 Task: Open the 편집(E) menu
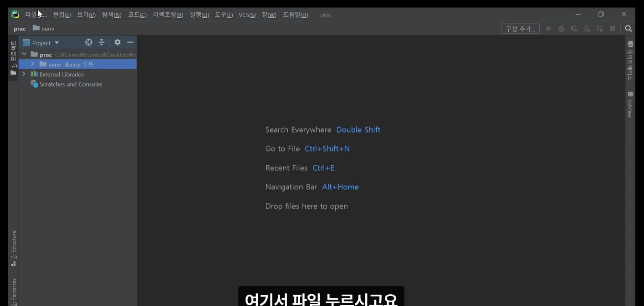pyautogui.click(x=62, y=15)
